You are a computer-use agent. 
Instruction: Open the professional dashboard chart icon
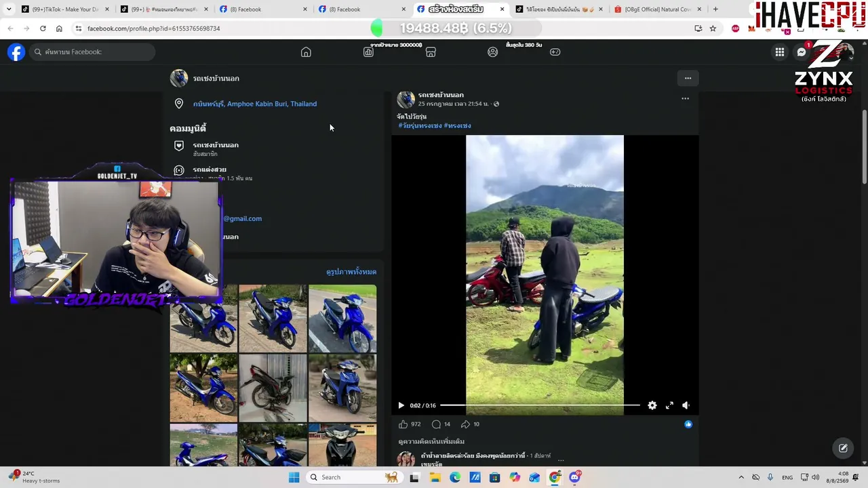coord(368,52)
